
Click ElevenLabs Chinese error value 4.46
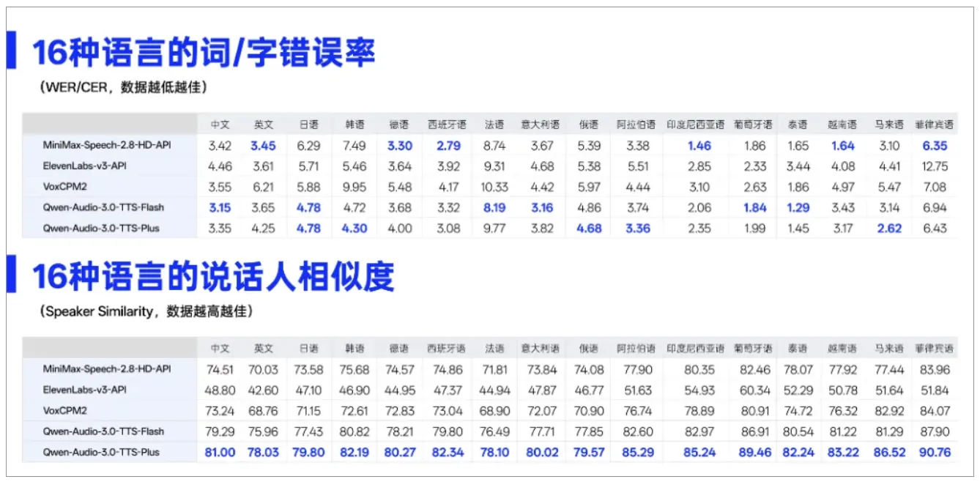pyautogui.click(x=220, y=166)
